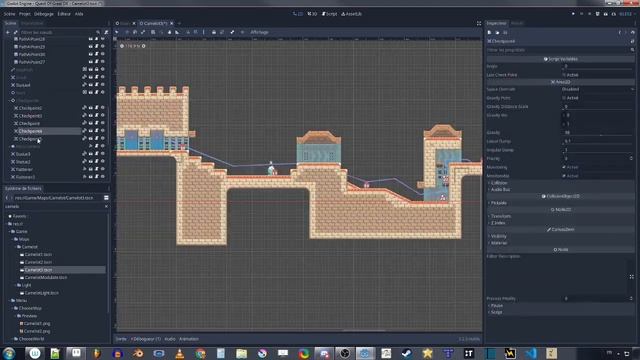Switch to the Inspecteur tab
Screen dimensions: 640x360
(496, 23)
